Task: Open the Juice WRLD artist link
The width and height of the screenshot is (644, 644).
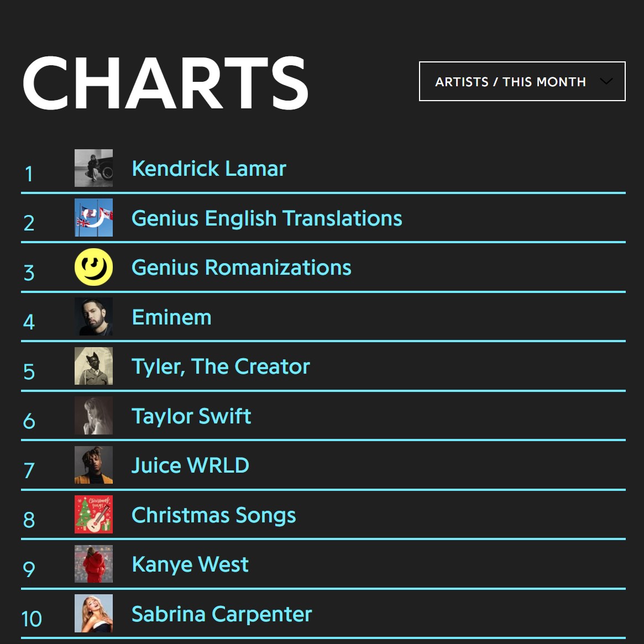Action: point(190,465)
